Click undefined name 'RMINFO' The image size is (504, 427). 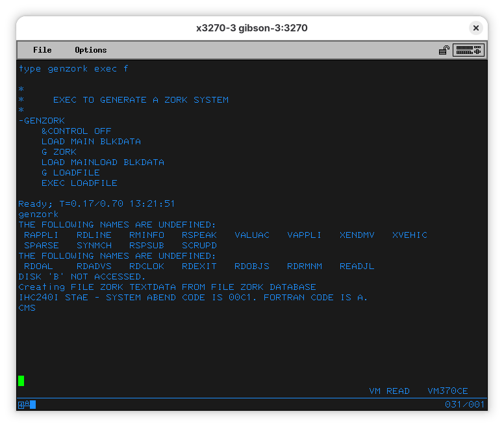point(147,235)
